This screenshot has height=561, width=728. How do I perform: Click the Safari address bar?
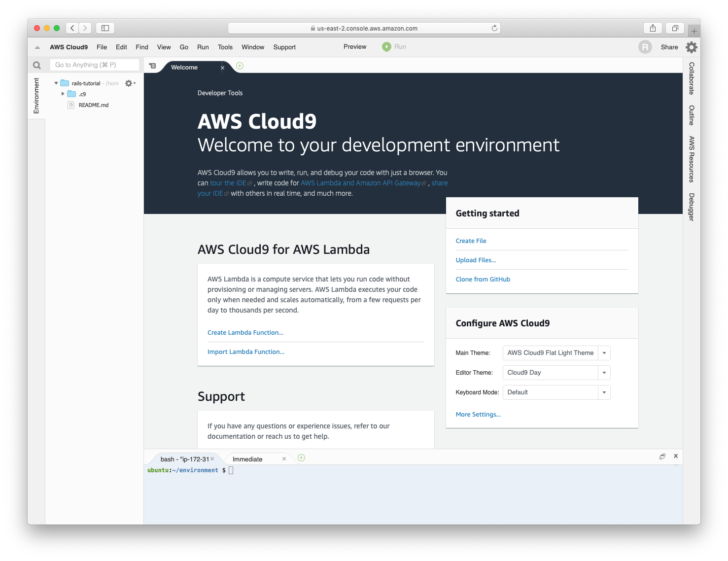point(364,28)
